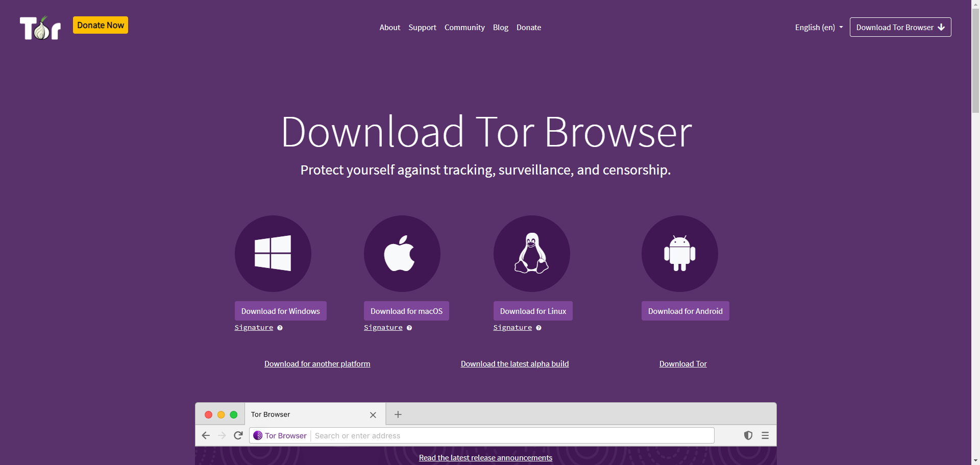This screenshot has width=980, height=465.
Task: Click the Android robot circle icon
Action: (680, 254)
